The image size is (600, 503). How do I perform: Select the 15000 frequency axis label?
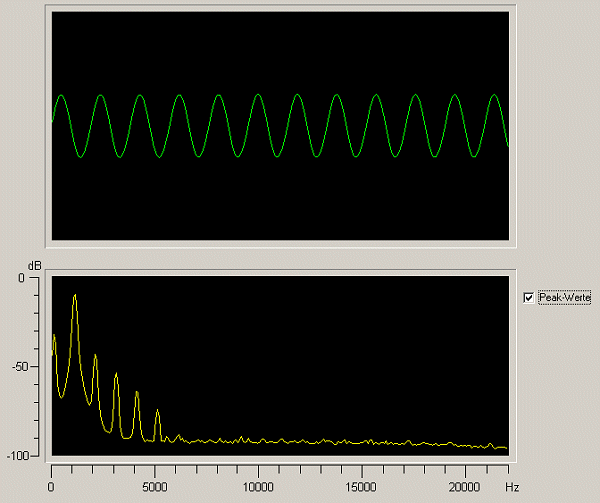(361, 487)
